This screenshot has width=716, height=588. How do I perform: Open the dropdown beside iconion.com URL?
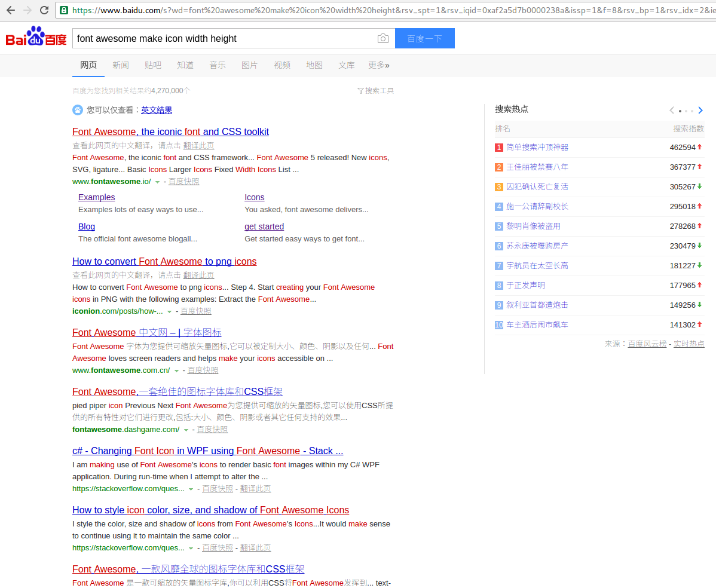click(169, 311)
